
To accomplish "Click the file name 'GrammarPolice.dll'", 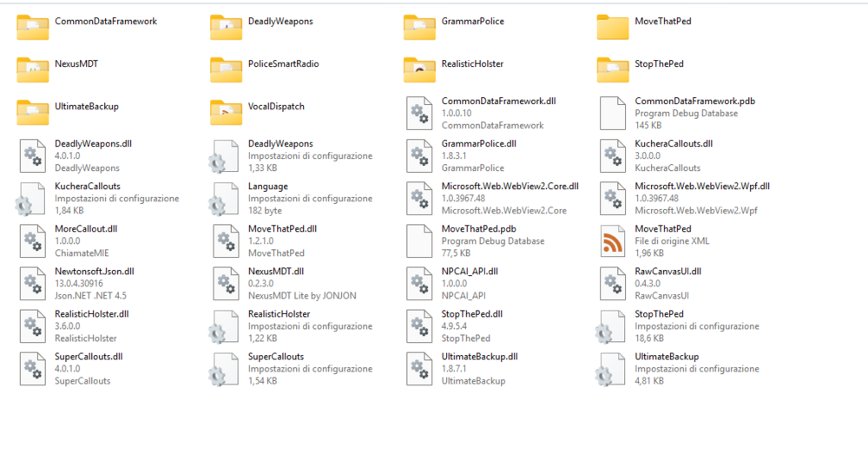I will [x=479, y=144].
